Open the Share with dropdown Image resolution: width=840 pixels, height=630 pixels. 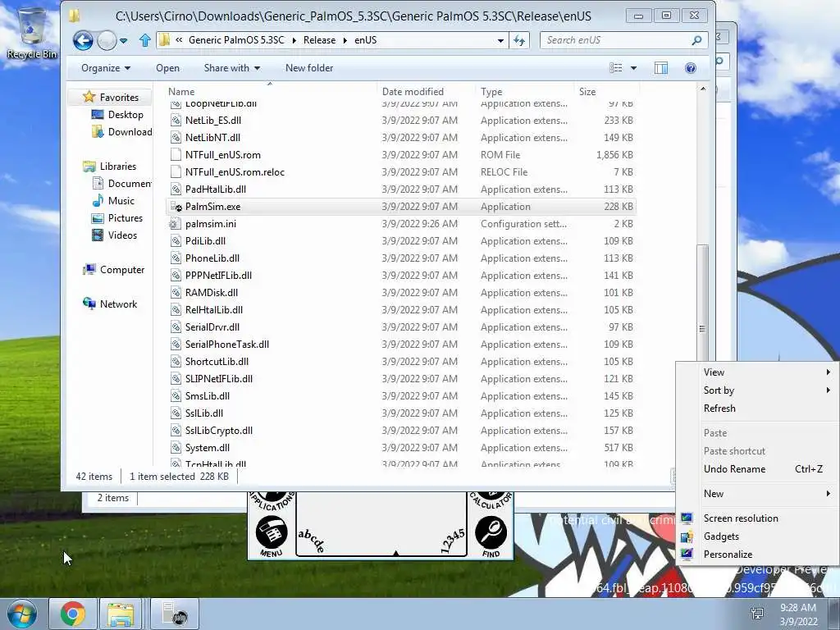point(231,68)
